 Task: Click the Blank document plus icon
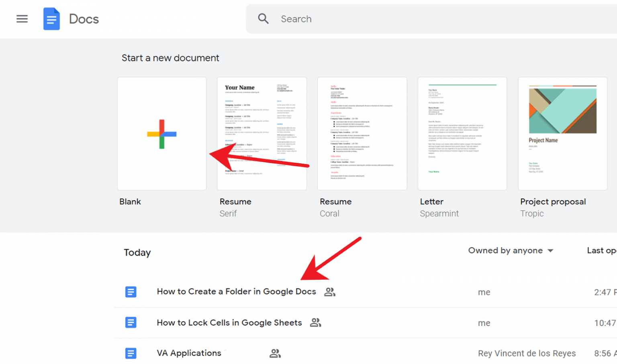[x=161, y=133]
